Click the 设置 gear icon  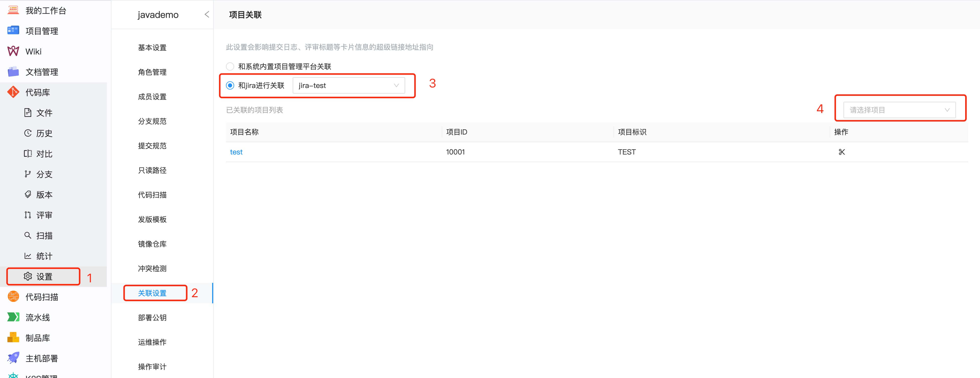(x=28, y=276)
